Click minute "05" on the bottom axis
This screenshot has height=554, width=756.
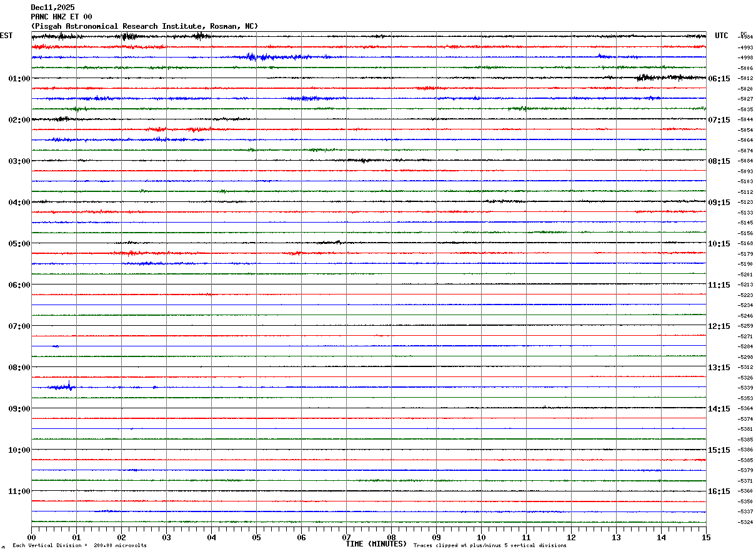(x=256, y=537)
